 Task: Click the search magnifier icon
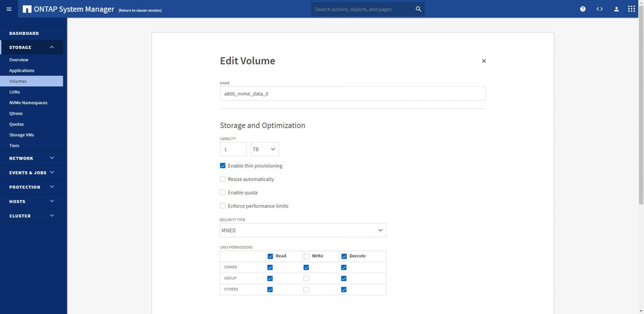pyautogui.click(x=418, y=9)
